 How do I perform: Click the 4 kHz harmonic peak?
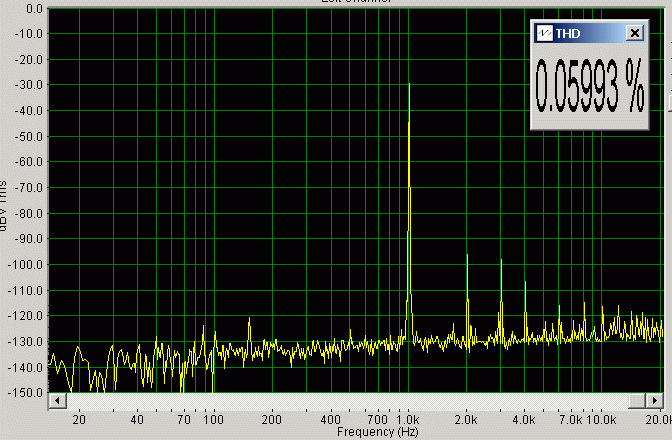[525, 283]
